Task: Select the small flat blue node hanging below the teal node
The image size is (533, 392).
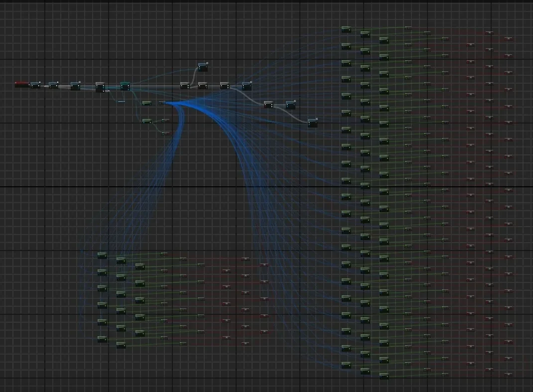Action: tap(122, 101)
